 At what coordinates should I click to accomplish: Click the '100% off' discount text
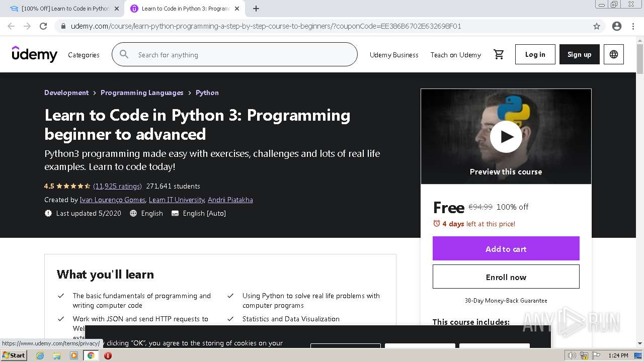pos(512,207)
